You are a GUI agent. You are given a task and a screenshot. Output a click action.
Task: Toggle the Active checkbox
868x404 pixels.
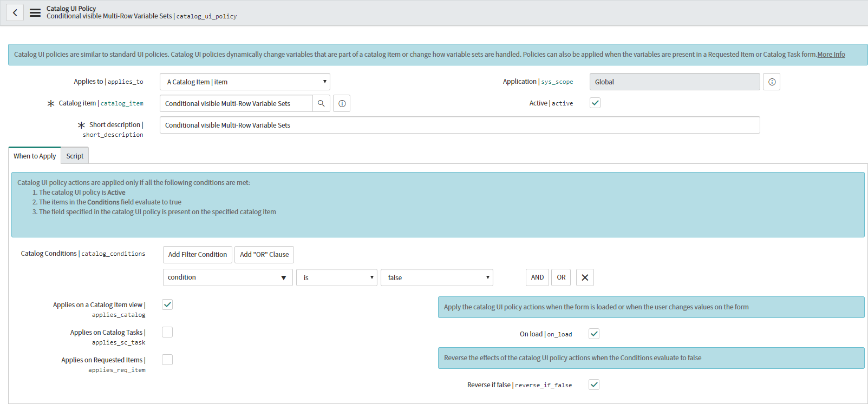595,103
